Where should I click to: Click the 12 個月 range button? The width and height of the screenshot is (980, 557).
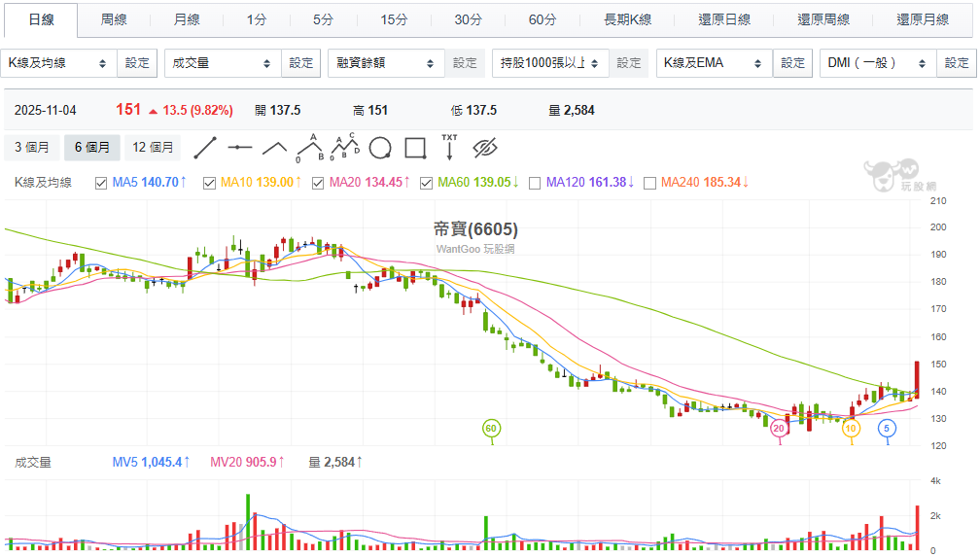tap(154, 148)
